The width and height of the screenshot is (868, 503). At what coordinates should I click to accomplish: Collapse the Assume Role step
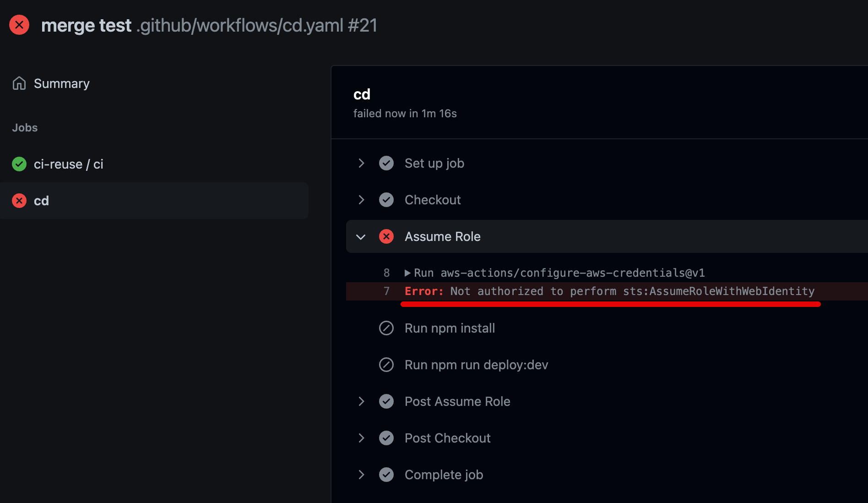[x=361, y=237]
